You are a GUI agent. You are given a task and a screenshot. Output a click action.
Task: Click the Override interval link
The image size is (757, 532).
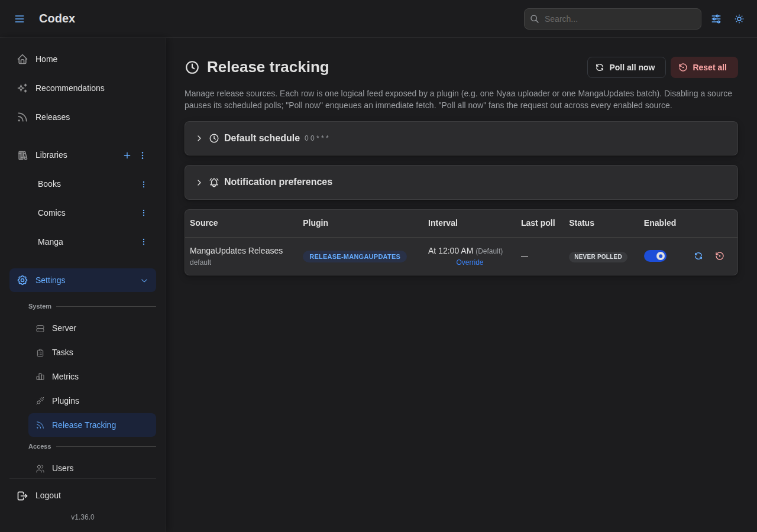tap(470, 262)
